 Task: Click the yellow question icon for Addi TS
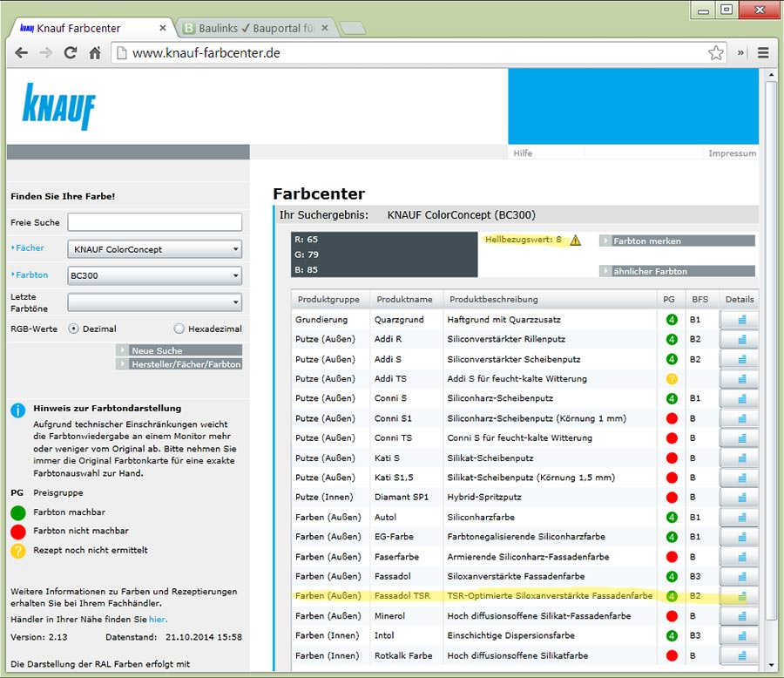(x=672, y=379)
